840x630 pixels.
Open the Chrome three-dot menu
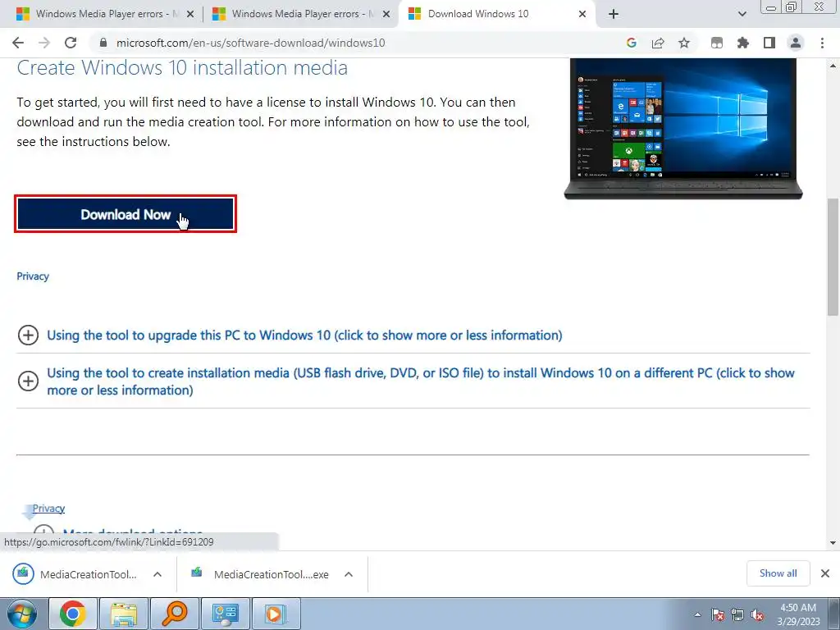pos(822,43)
